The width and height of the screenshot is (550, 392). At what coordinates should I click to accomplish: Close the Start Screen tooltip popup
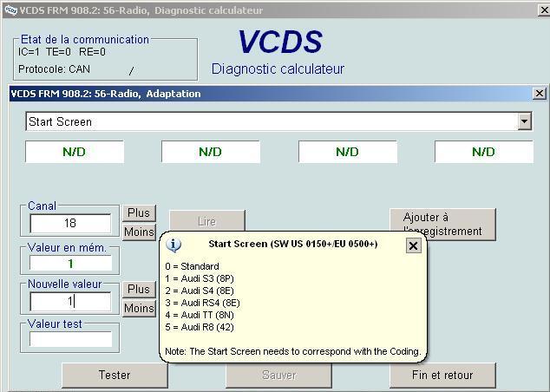[413, 245]
